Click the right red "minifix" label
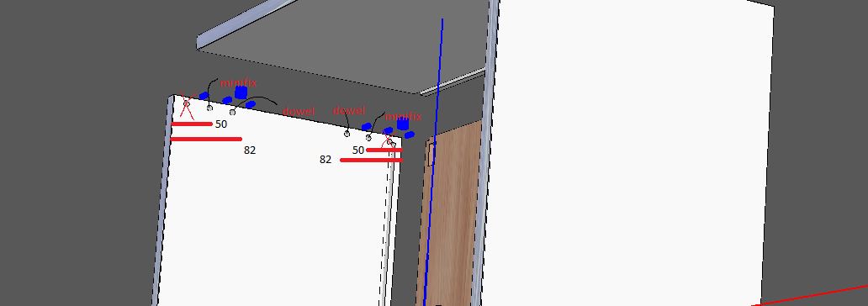Image resolution: width=868 pixels, height=306 pixels. coord(403,116)
